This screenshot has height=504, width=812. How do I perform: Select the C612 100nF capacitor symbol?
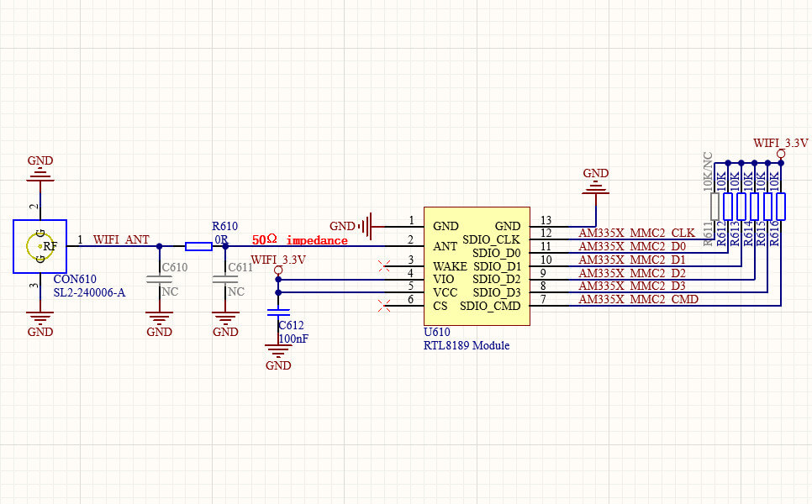278,312
